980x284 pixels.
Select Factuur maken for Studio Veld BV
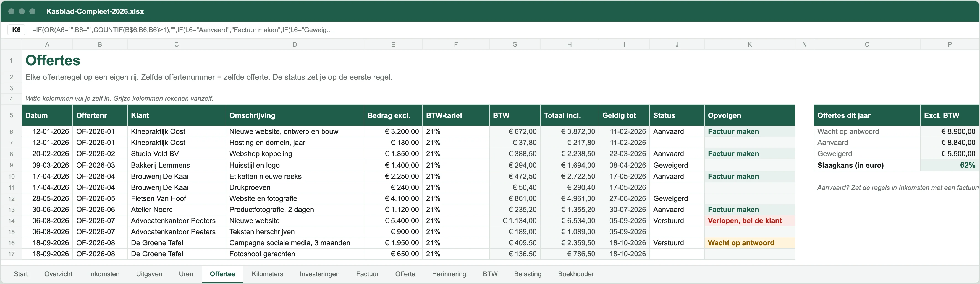[x=750, y=154]
